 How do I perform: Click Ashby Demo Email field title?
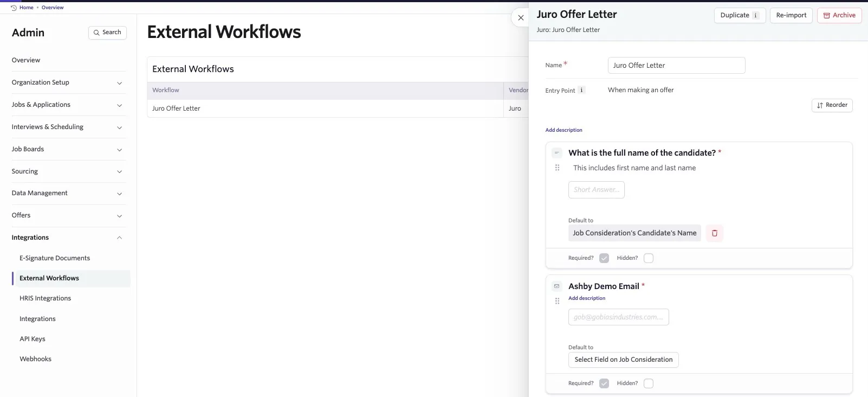tap(604, 286)
